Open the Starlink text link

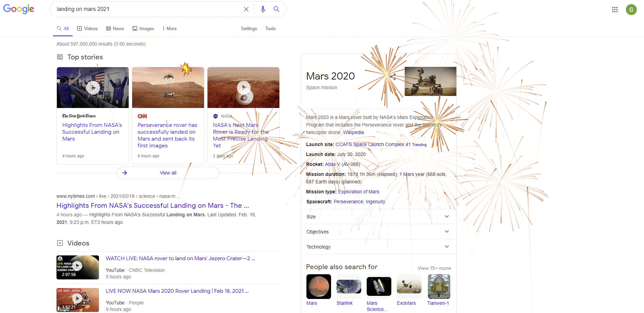[x=344, y=303]
